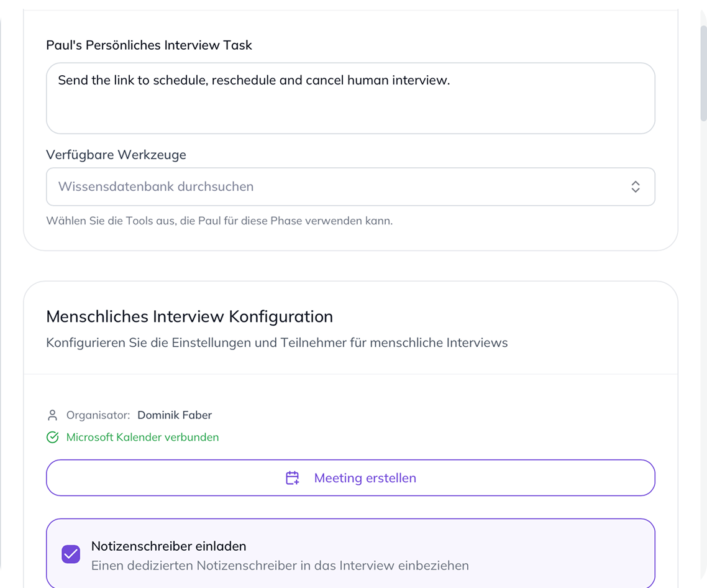Click the vertical scrollbar thumb at the right edge

point(703,73)
